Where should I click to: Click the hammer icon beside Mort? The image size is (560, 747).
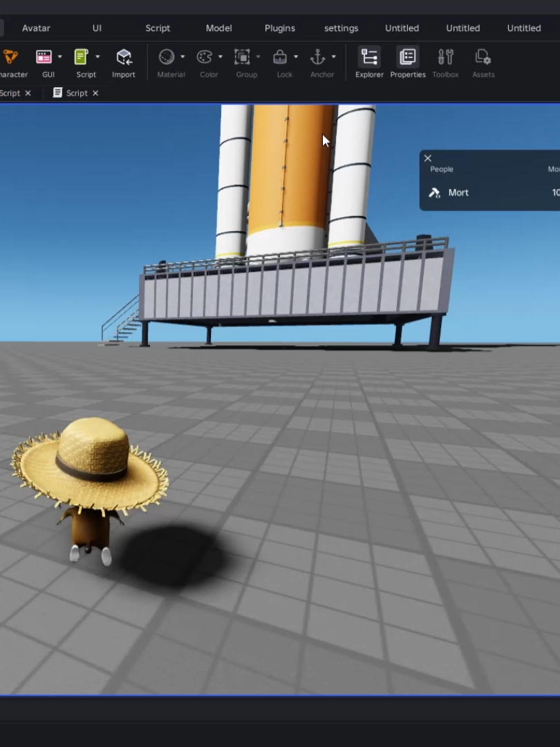click(x=434, y=192)
